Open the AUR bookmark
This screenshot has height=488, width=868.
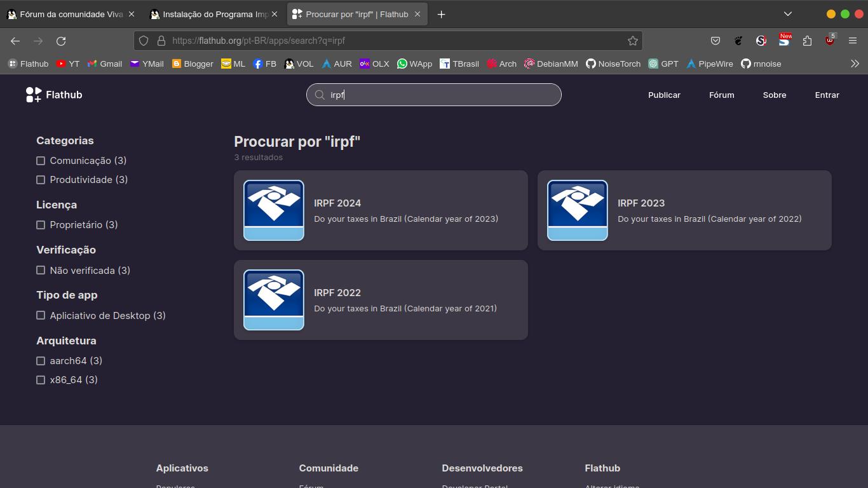337,64
